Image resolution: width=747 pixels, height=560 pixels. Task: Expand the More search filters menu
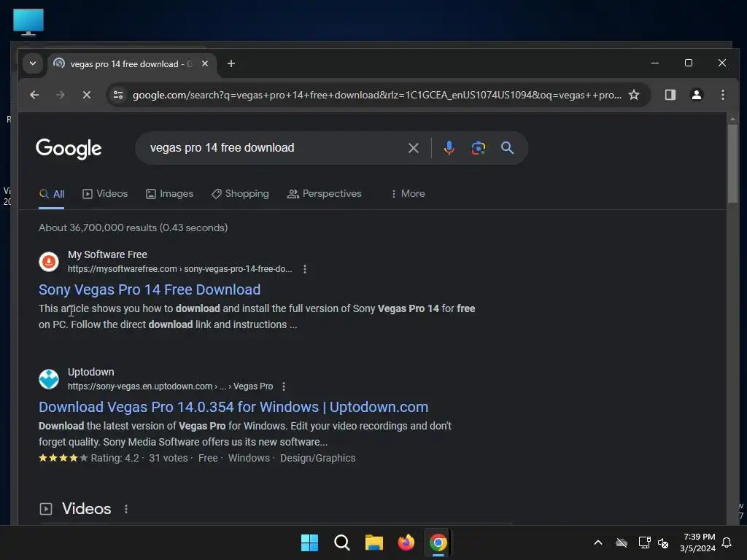pos(408,194)
